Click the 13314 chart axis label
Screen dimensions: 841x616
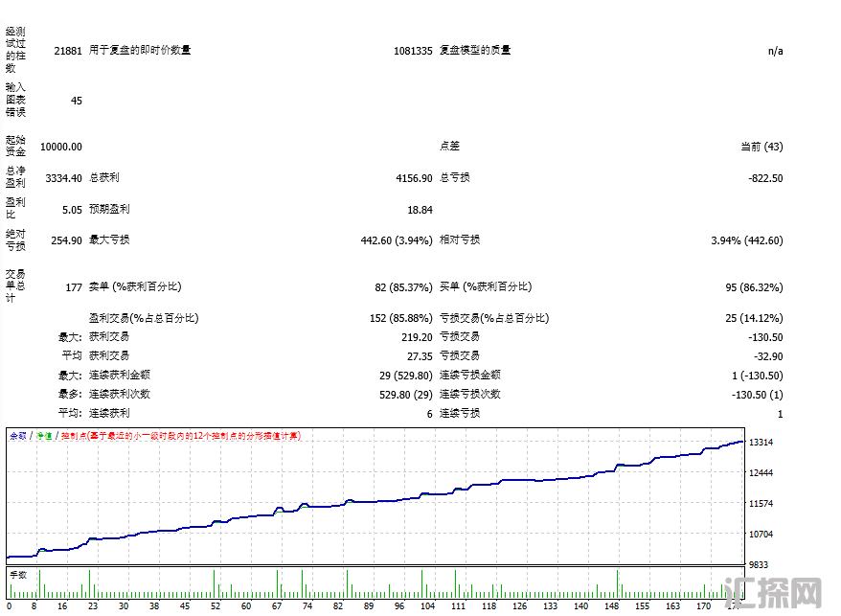[761, 443]
